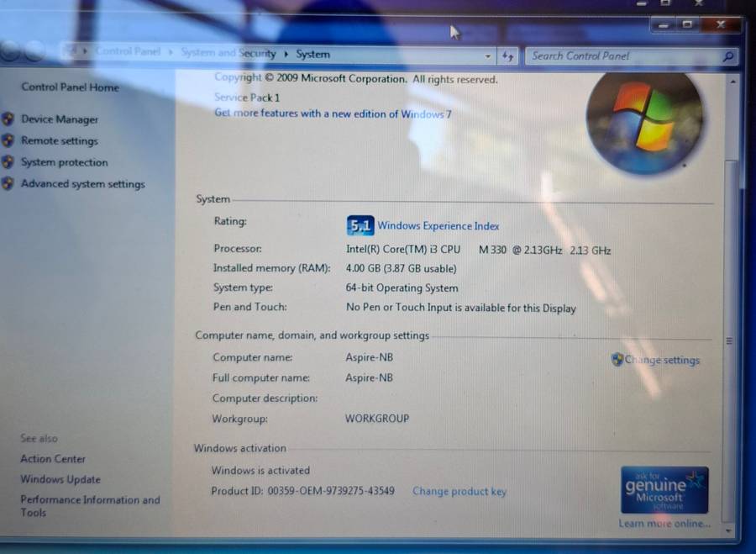Image resolution: width=756 pixels, height=554 pixels.
Task: Click the shield icon beside Change settings
Action: click(617, 359)
